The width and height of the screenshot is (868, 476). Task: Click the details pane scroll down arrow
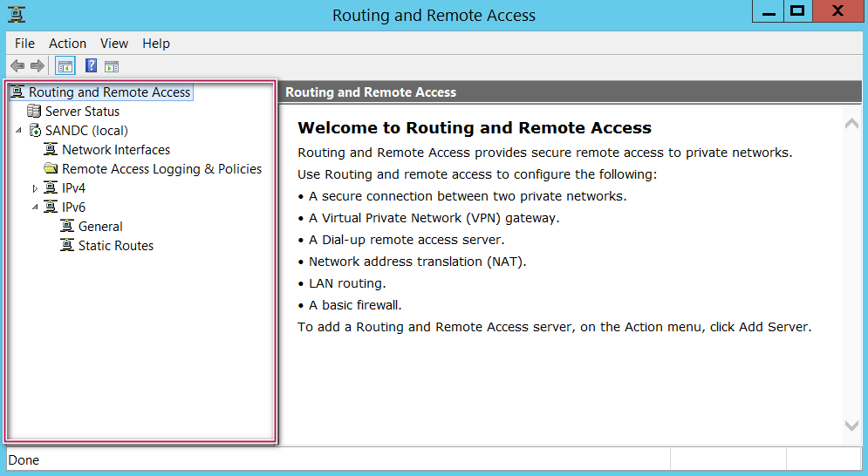coord(852,425)
